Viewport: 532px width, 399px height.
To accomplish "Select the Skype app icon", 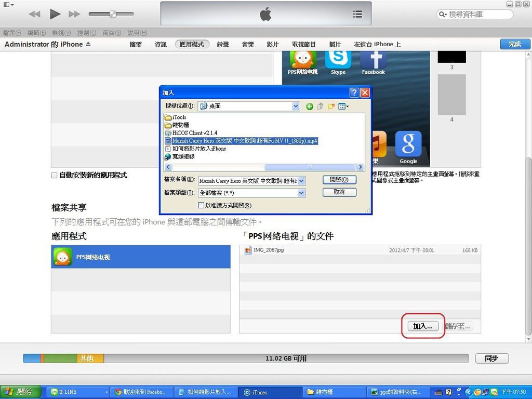I will [x=338, y=62].
